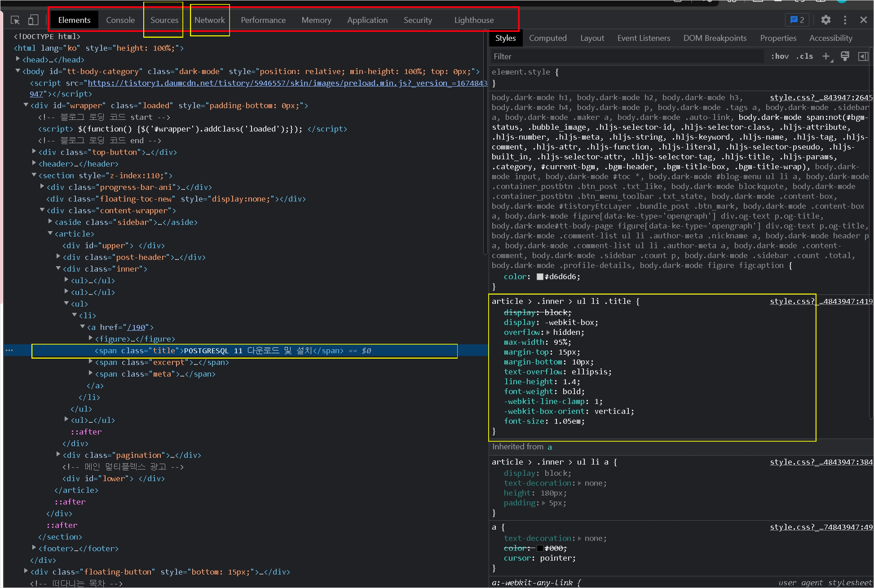Expand the aside sidebar element node
The width and height of the screenshot is (874, 588).
click(50, 222)
